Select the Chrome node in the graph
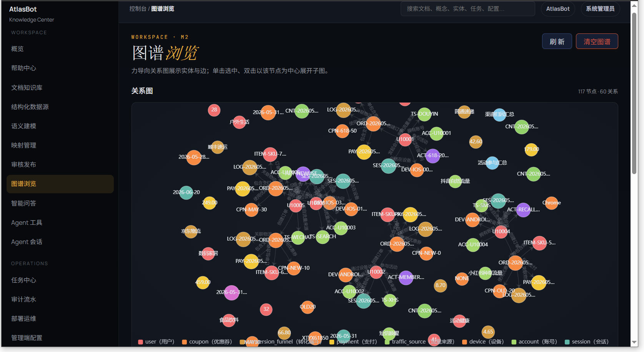The height and width of the screenshot is (352, 644). (x=551, y=203)
